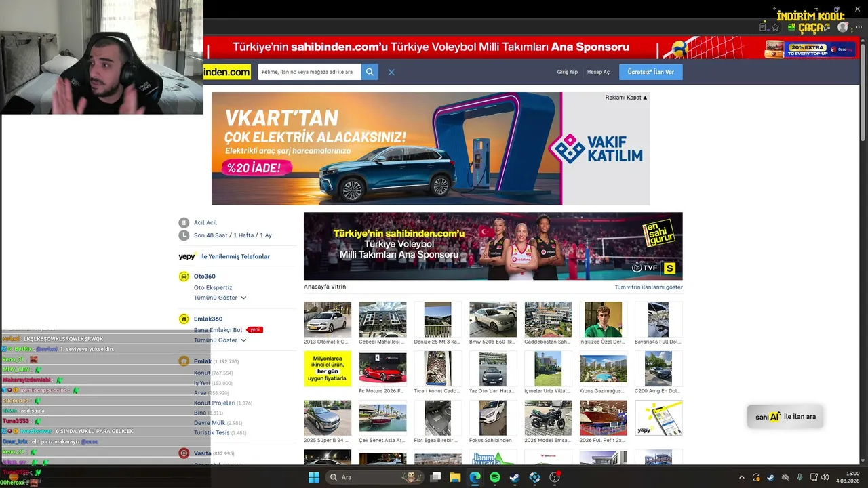Open Steam from the taskbar
The width and height of the screenshot is (868, 488).
coord(515,477)
